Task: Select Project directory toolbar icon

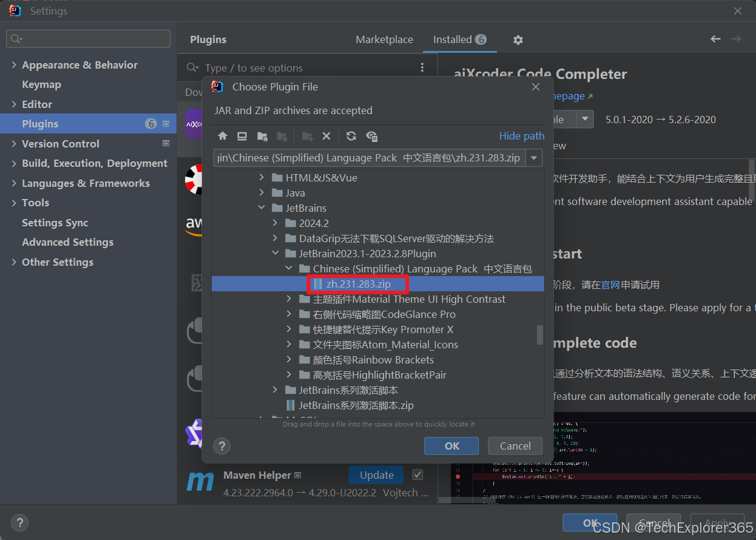Action: click(262, 136)
